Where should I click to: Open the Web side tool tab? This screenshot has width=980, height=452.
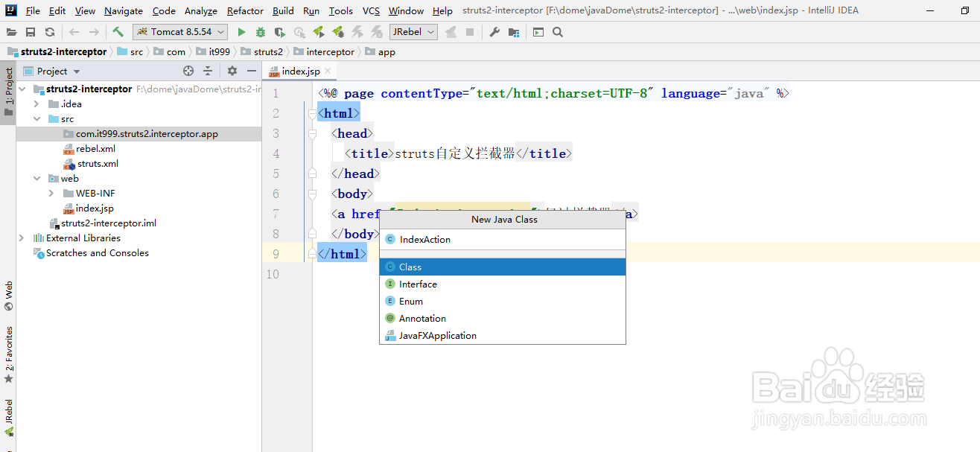coord(8,296)
